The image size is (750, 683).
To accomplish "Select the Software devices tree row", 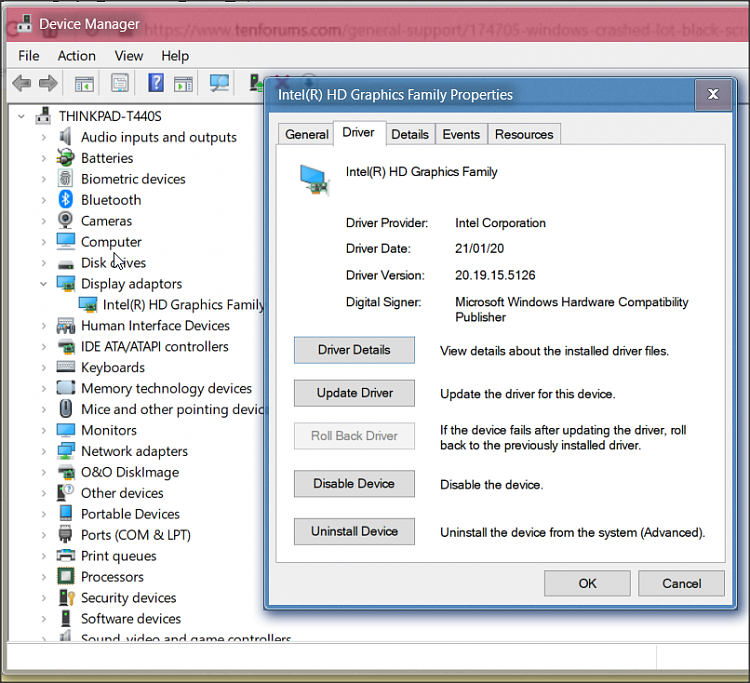I will click(131, 619).
